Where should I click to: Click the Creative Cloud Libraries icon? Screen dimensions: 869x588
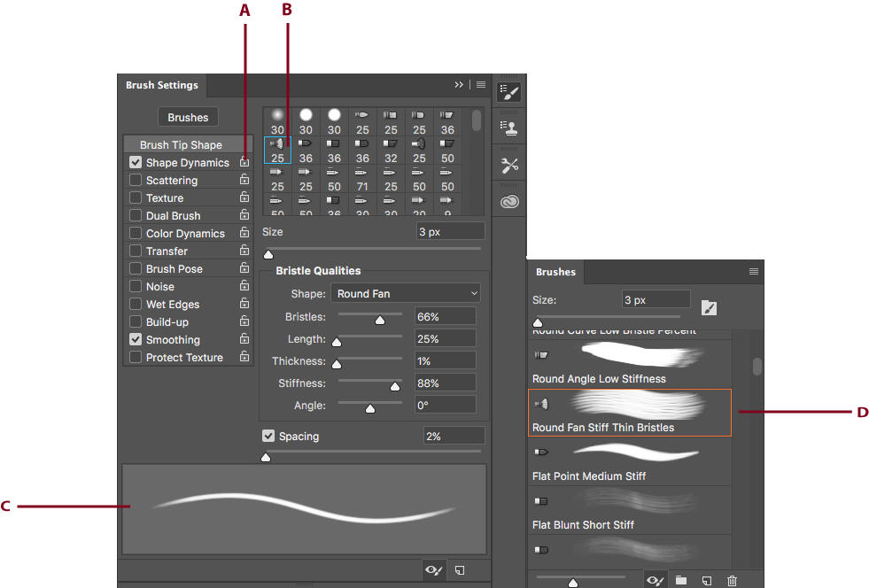pyautogui.click(x=509, y=201)
